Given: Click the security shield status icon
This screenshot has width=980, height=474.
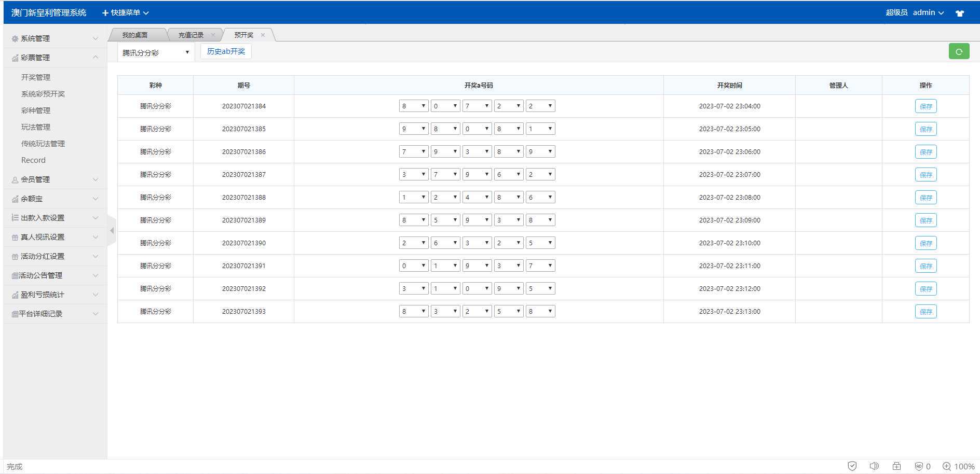Looking at the screenshot, I should click(x=852, y=466).
